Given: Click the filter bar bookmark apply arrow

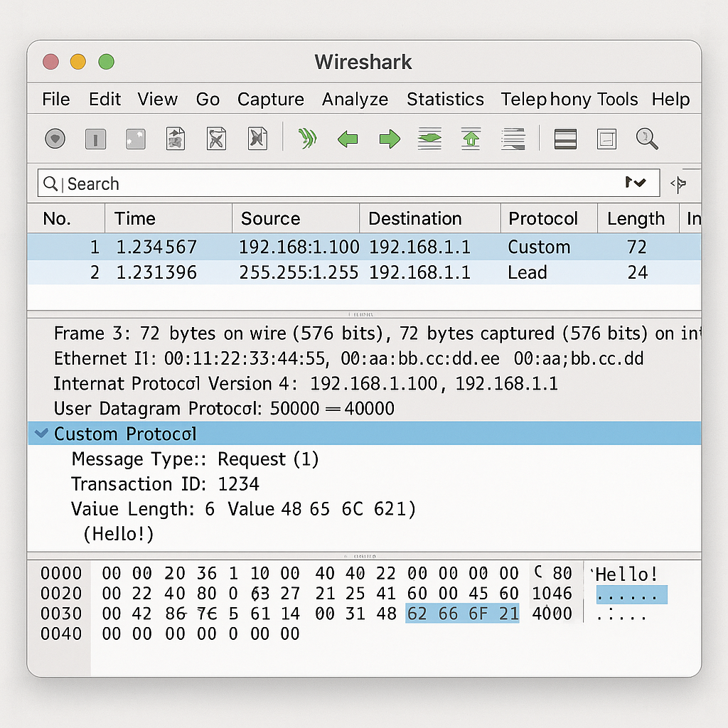Looking at the screenshot, I should [x=636, y=182].
